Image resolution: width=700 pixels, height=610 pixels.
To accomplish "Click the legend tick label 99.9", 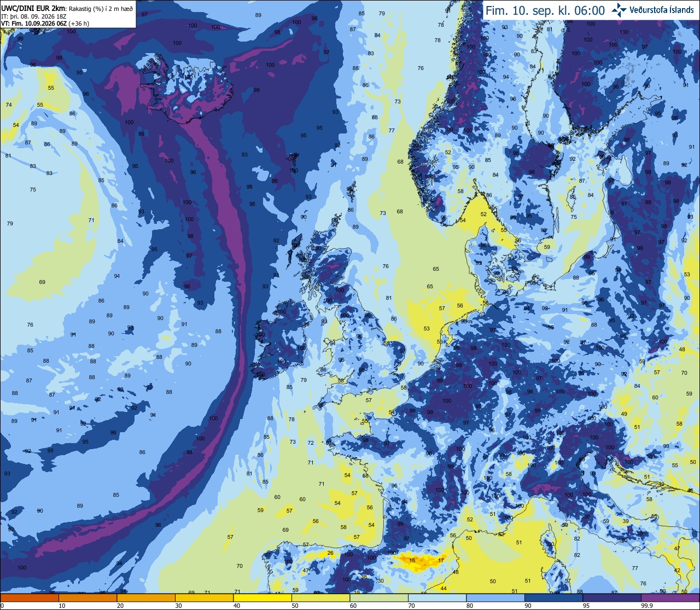I will tap(647, 606).
